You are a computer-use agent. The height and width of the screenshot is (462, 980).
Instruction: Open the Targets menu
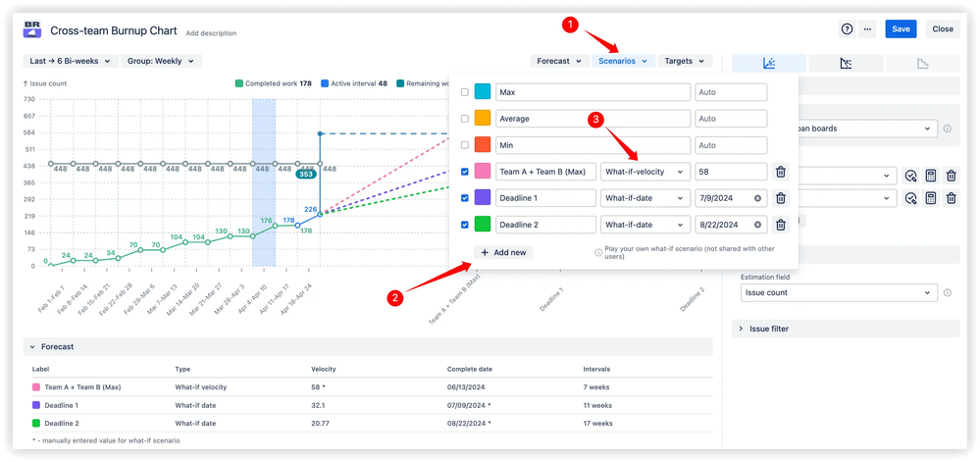[x=684, y=61]
